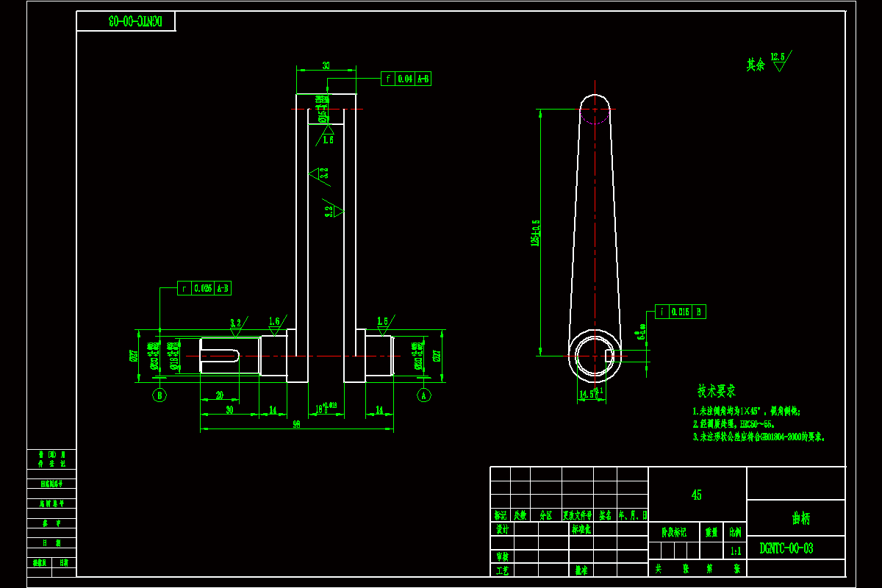Click the material value 45
The width and height of the screenshot is (882, 588).
[696, 495]
